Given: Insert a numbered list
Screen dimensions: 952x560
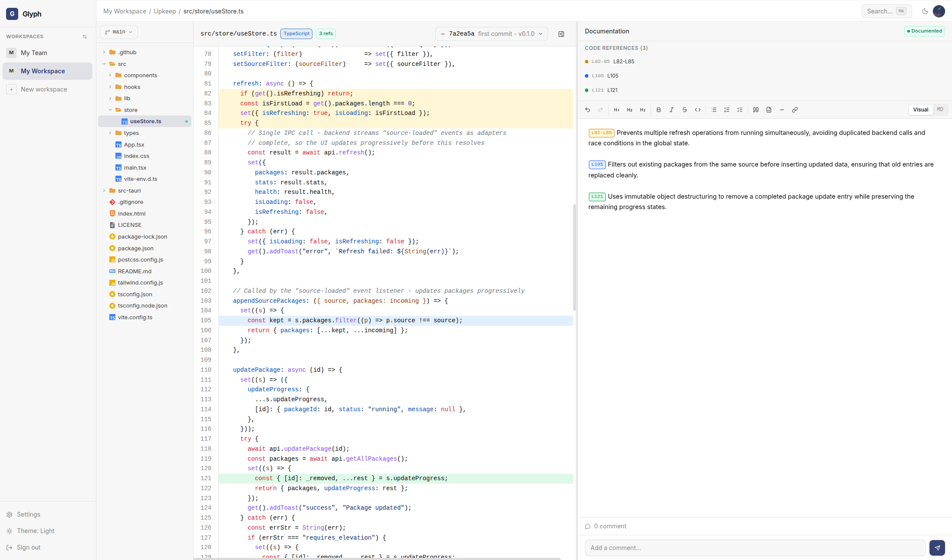Looking at the screenshot, I should [x=727, y=110].
